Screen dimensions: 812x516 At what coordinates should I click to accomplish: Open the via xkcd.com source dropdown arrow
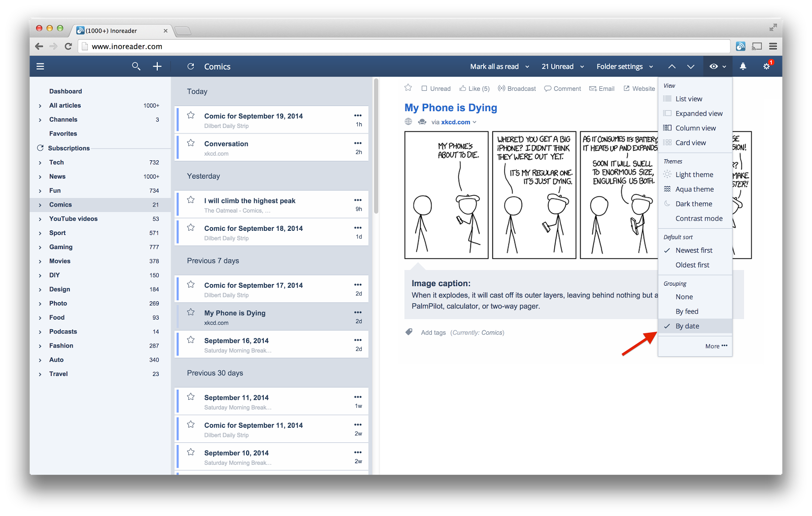point(475,122)
